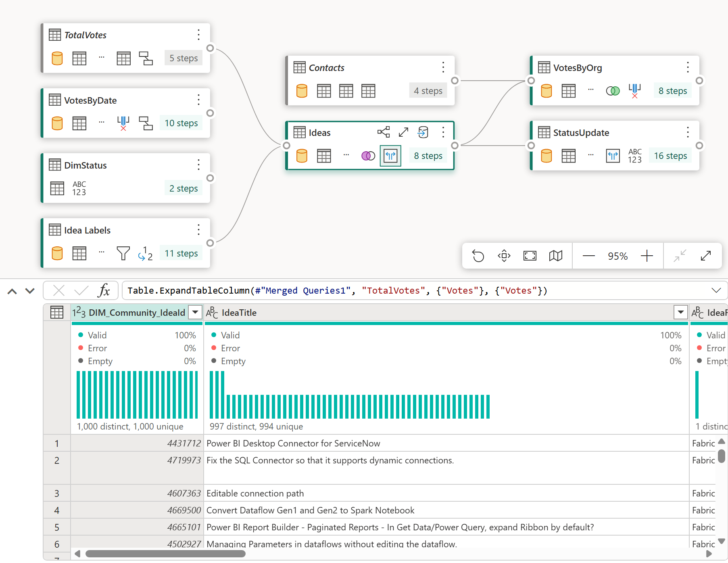728x563 pixels.
Task: Open the VotesByOrg query options menu
Action: (x=688, y=67)
